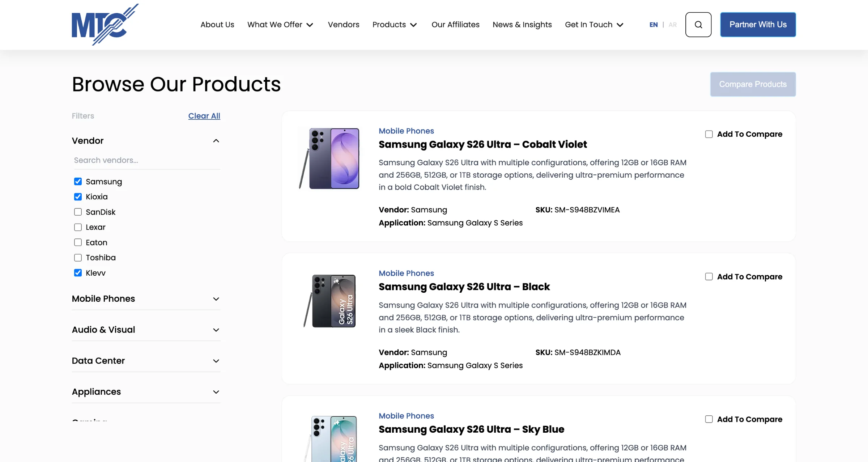868x462 pixels.
Task: Click the Partner With Us button
Action: point(758,25)
